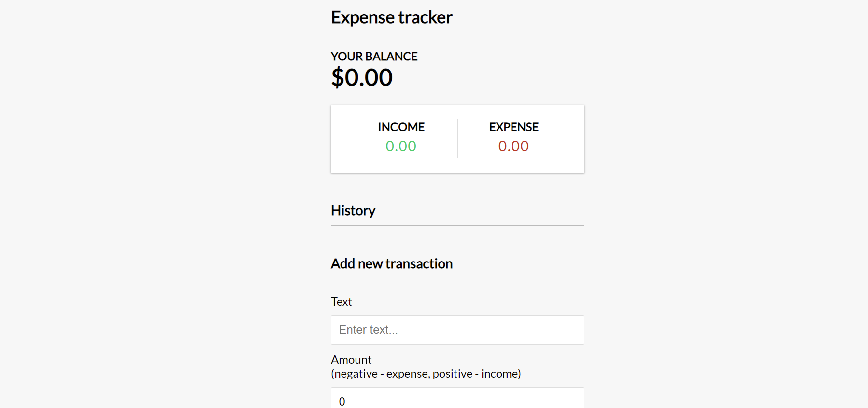Click the $0.00 balance amount
The width and height of the screenshot is (868, 408).
(361, 77)
